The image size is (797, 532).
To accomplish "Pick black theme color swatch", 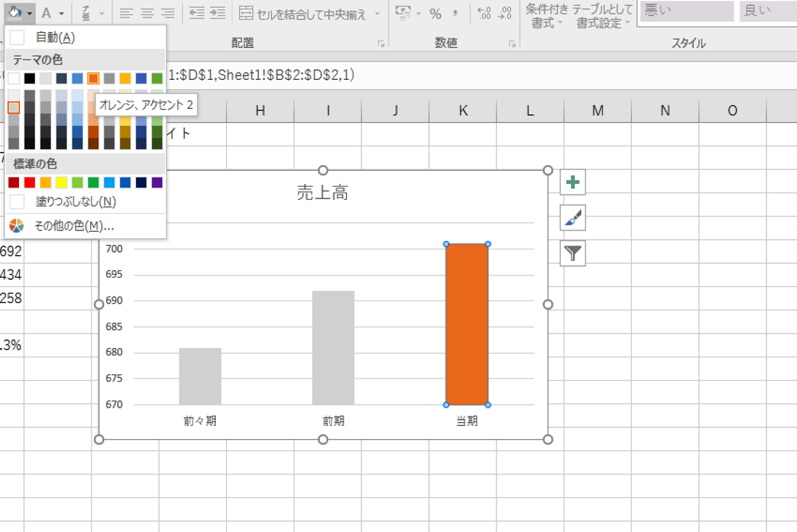I will (x=30, y=78).
